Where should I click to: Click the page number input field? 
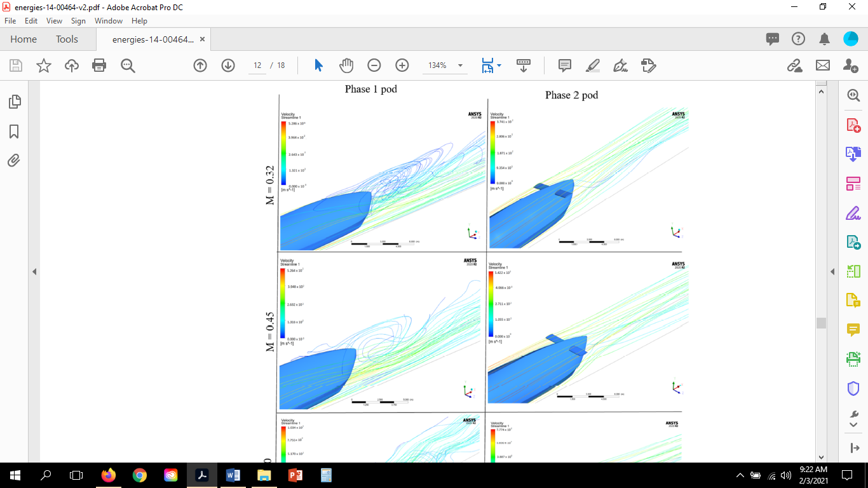point(257,65)
